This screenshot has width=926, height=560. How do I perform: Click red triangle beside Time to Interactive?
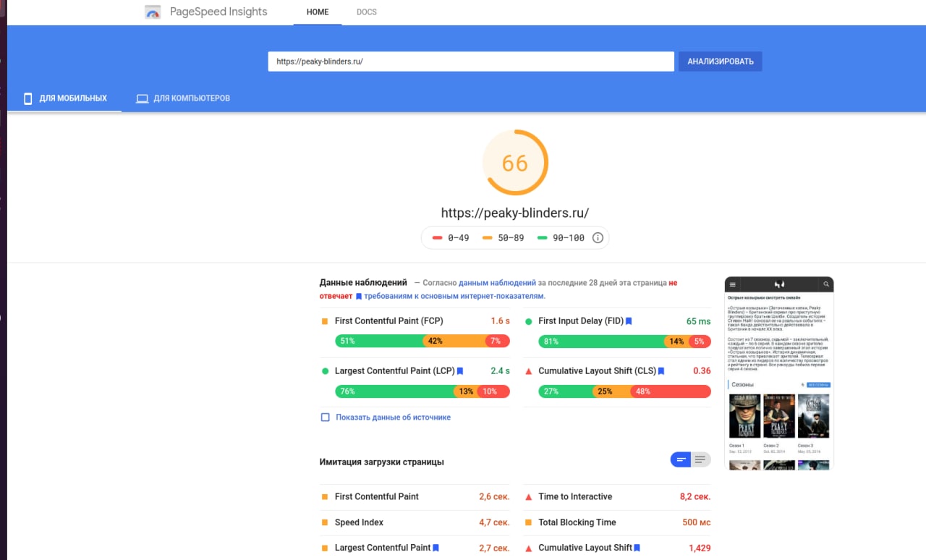pyautogui.click(x=528, y=497)
